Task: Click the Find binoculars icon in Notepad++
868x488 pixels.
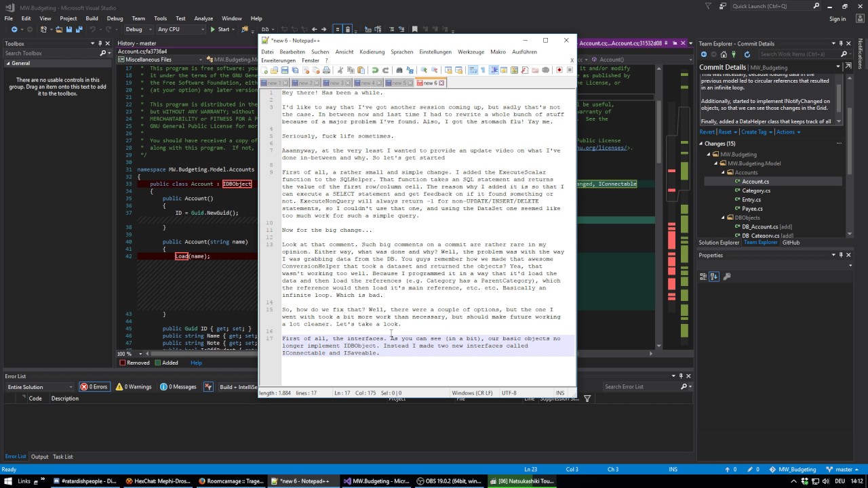Action: point(399,70)
